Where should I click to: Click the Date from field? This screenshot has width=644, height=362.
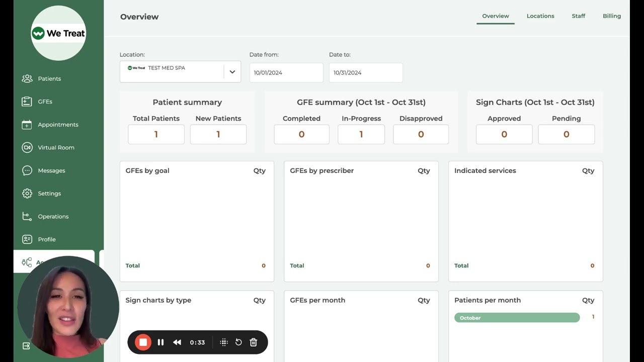(x=286, y=72)
